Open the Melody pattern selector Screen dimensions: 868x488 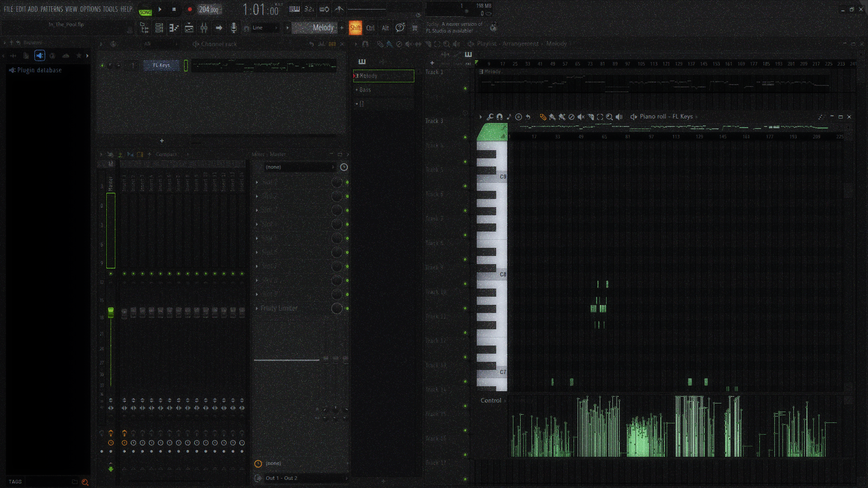(315, 28)
